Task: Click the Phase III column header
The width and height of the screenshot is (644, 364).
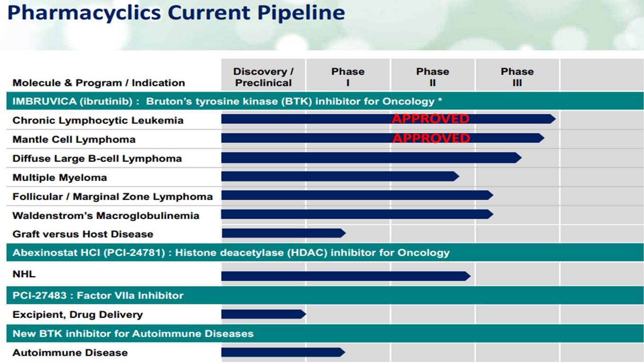Action: (517, 77)
